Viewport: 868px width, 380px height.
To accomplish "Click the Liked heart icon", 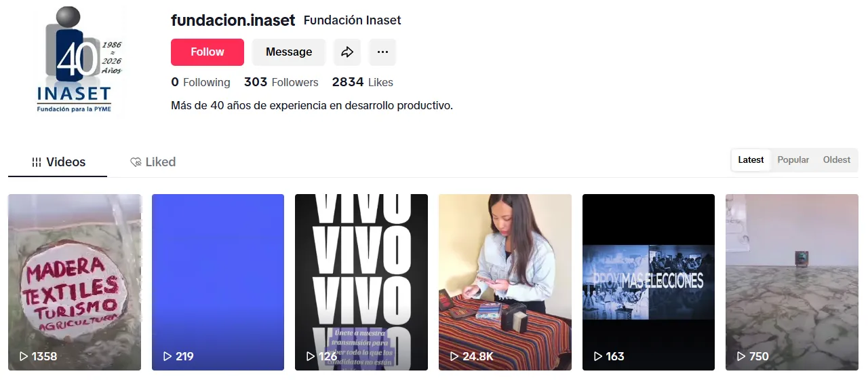I will (136, 162).
